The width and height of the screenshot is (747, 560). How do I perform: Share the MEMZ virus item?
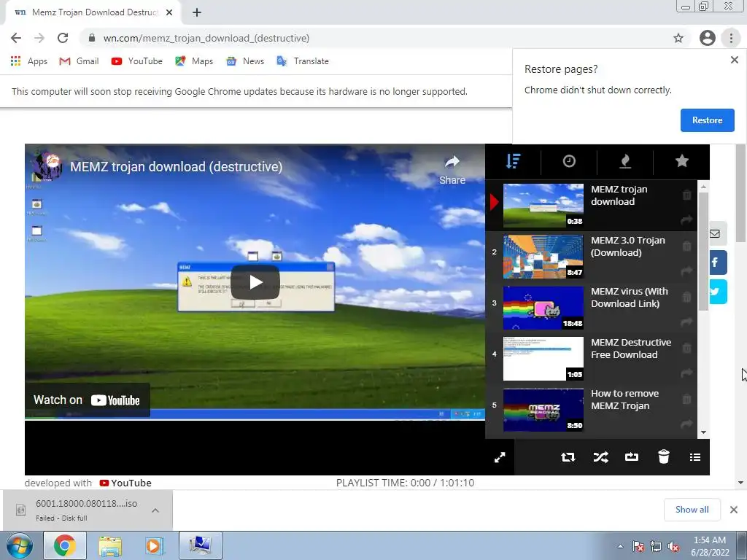click(x=686, y=322)
